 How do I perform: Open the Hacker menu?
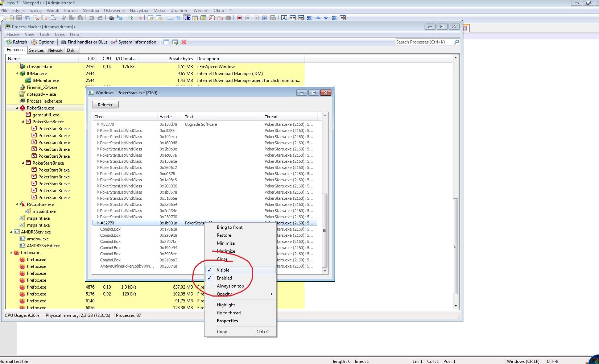[13, 34]
